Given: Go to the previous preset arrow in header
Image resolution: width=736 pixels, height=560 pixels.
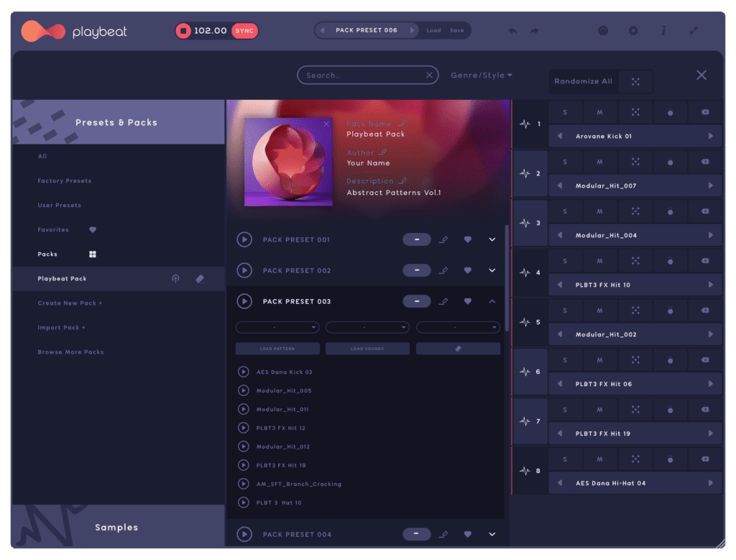Looking at the screenshot, I should [x=323, y=30].
